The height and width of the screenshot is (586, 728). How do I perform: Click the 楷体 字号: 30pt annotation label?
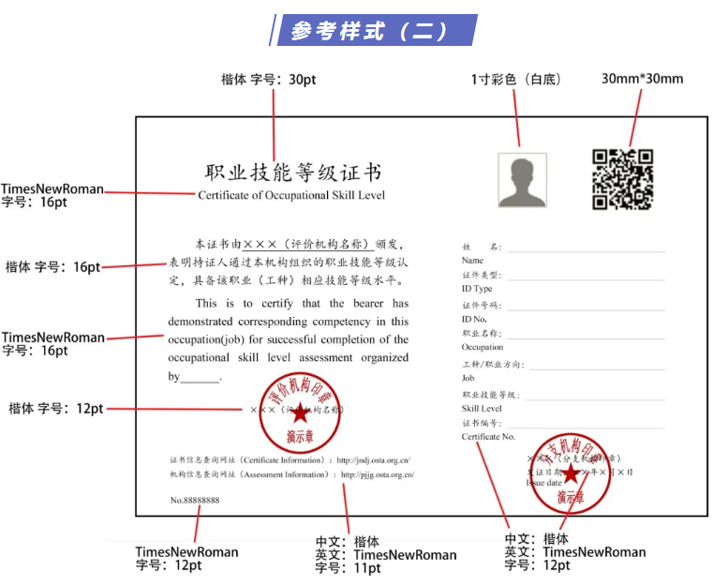(x=268, y=80)
